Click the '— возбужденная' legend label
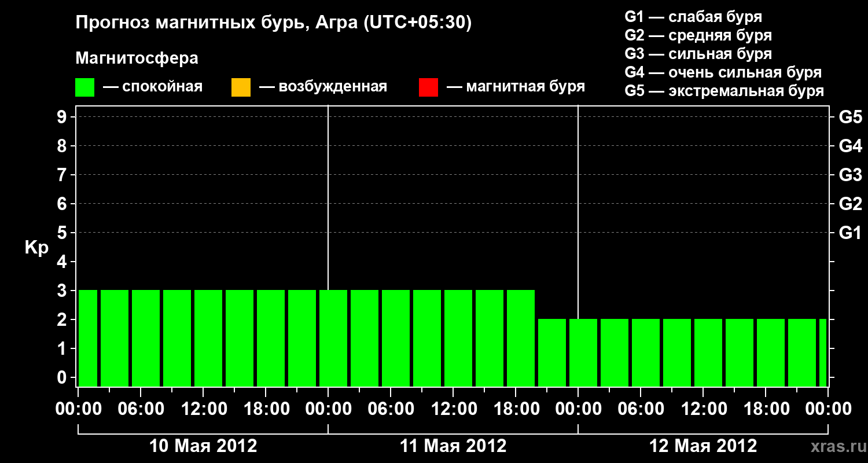The width and height of the screenshot is (868, 463). point(323,87)
